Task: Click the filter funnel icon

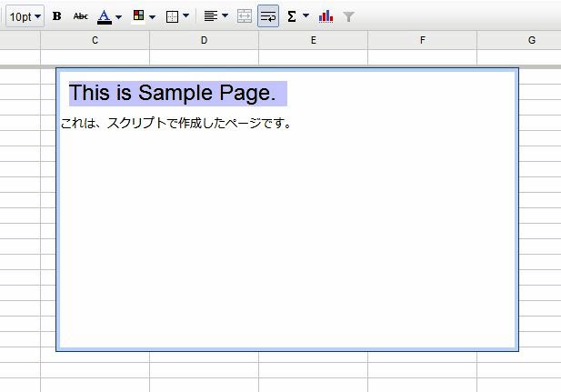Action: (349, 16)
